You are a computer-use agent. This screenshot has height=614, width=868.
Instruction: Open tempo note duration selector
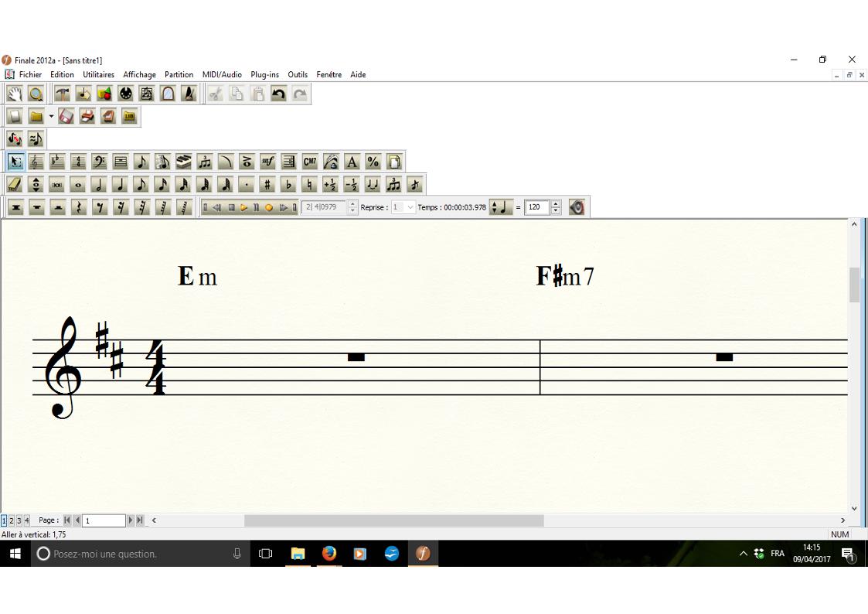(502, 207)
